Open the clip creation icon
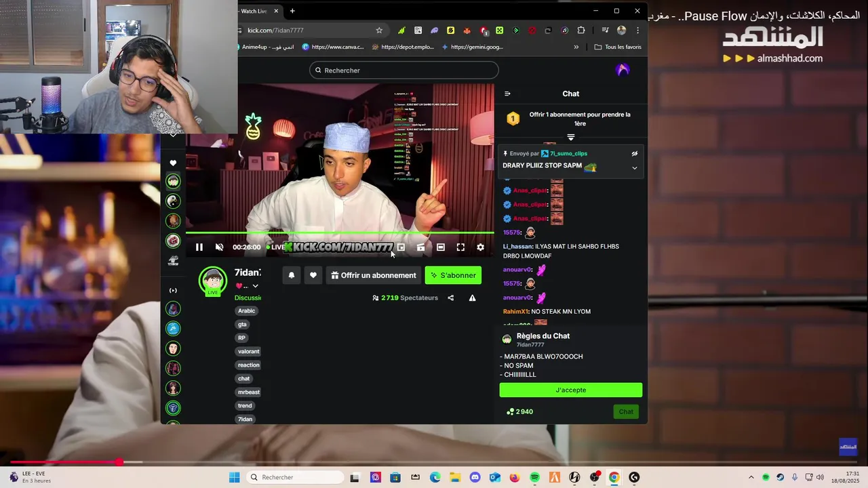868x488 pixels. tap(421, 247)
